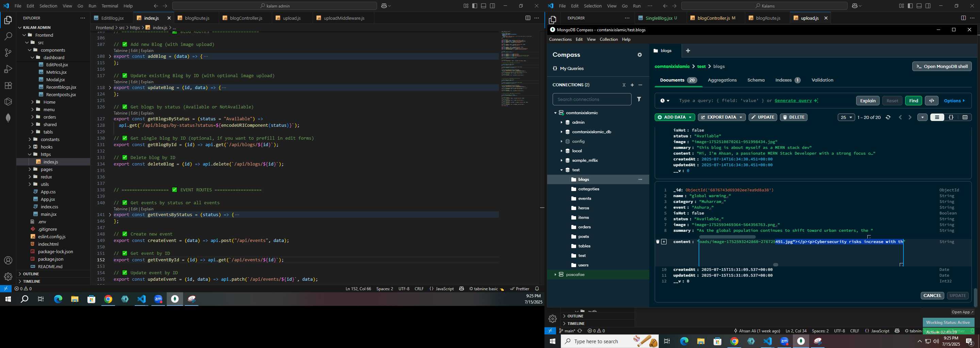Toggle secondary sidebar layout icon in left VS Code

tap(492, 6)
